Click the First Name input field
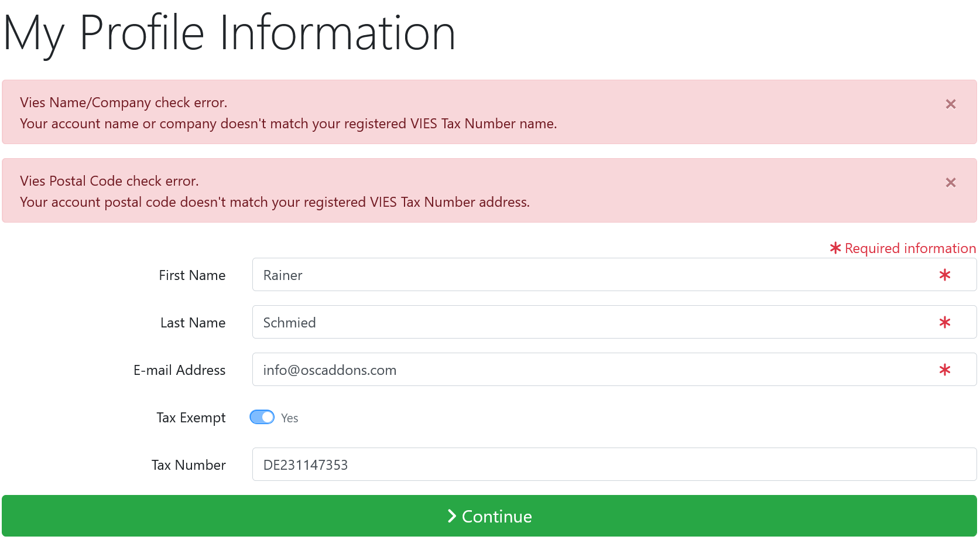The image size is (980, 543). [x=614, y=275]
